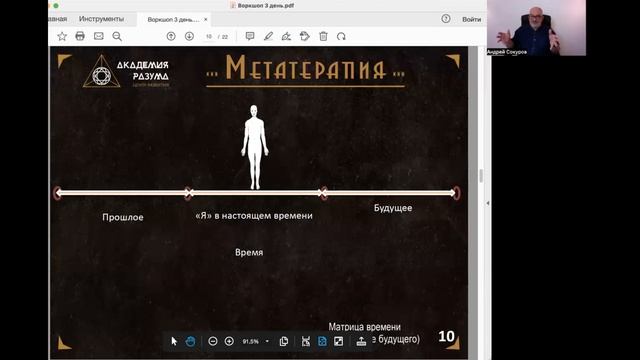640x360 pixels.
Task: Open the fill and sign tool
Action: pos(286,37)
